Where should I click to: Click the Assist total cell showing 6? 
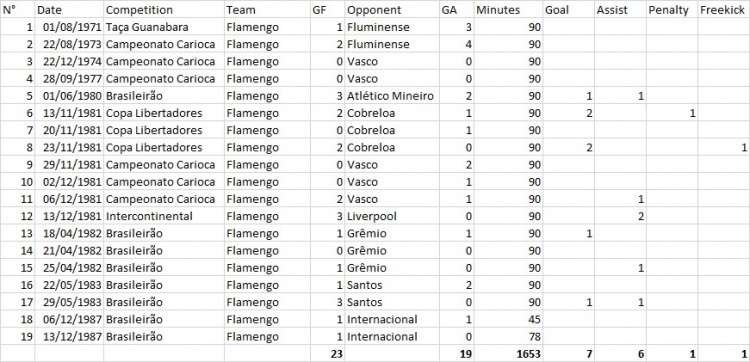point(620,354)
